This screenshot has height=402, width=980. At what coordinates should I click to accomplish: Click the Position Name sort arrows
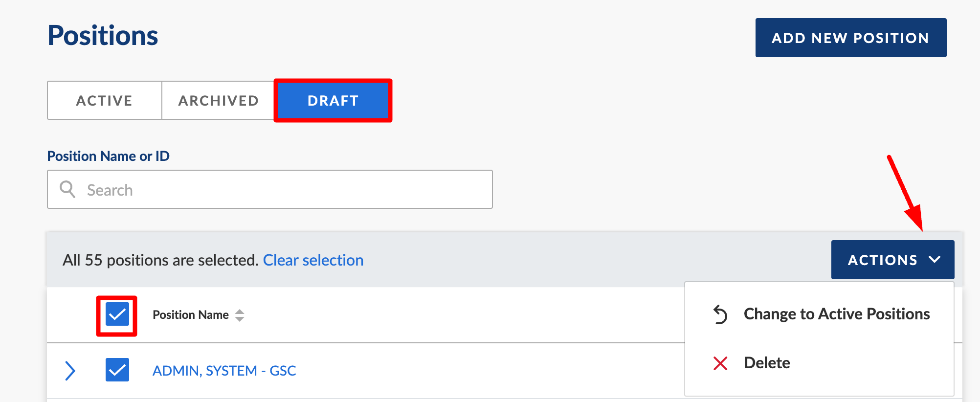coord(240,315)
